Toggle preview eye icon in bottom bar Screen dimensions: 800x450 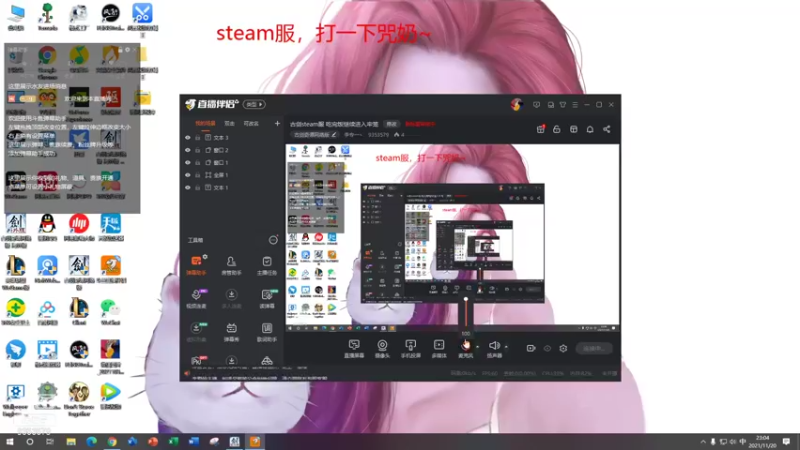547,348
